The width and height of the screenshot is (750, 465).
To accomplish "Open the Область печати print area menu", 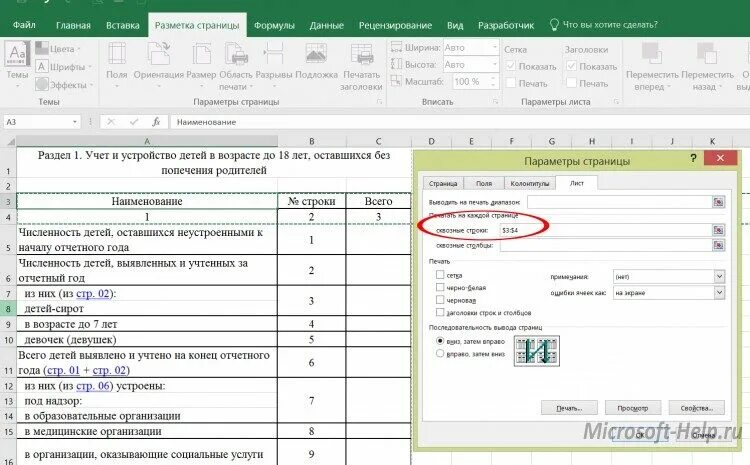I will [236, 66].
